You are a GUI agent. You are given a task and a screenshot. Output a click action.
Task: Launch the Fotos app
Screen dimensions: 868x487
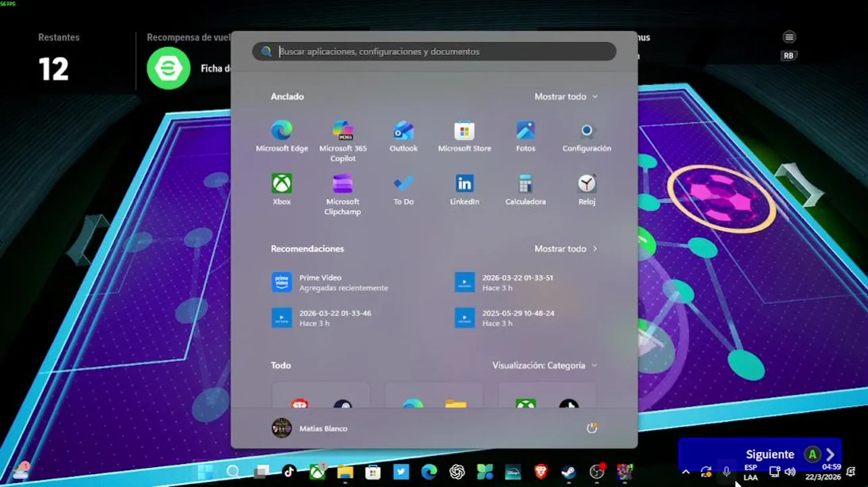(525, 137)
